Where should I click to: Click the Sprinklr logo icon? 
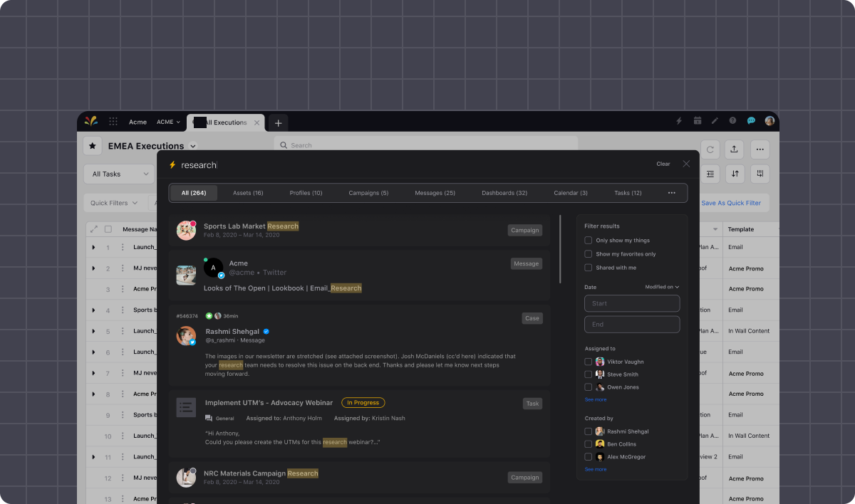coord(90,121)
